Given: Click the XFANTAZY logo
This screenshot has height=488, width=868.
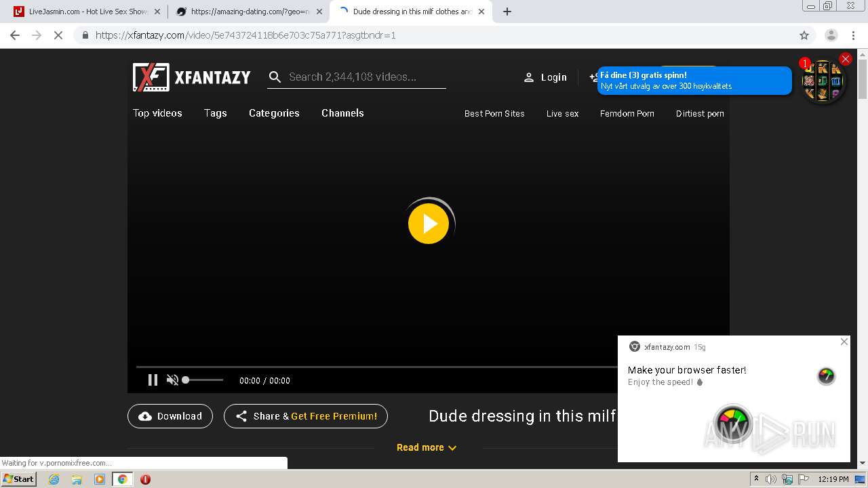Looking at the screenshot, I should (x=192, y=77).
